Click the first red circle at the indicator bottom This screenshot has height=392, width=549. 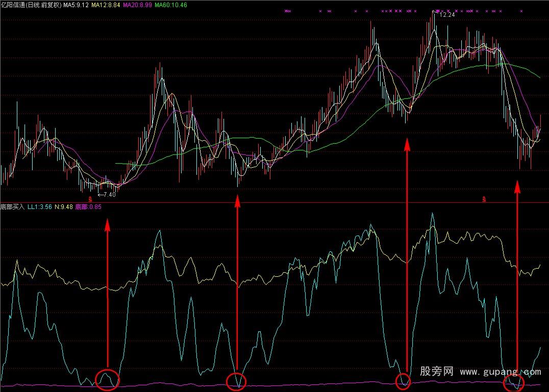tap(107, 380)
